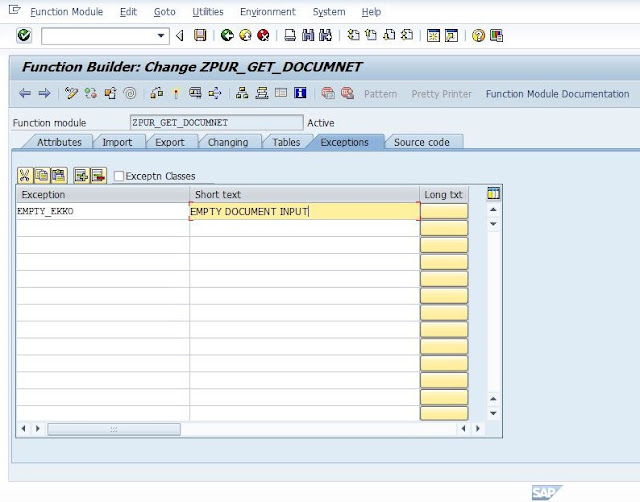Click the blue Information icon
Screen dimensions: 640x502
point(300,93)
